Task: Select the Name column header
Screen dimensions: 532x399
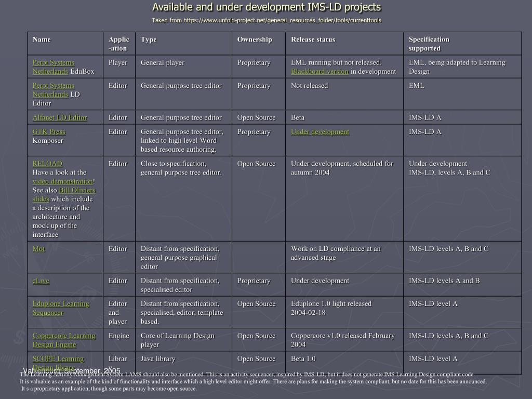Action: (x=65, y=44)
